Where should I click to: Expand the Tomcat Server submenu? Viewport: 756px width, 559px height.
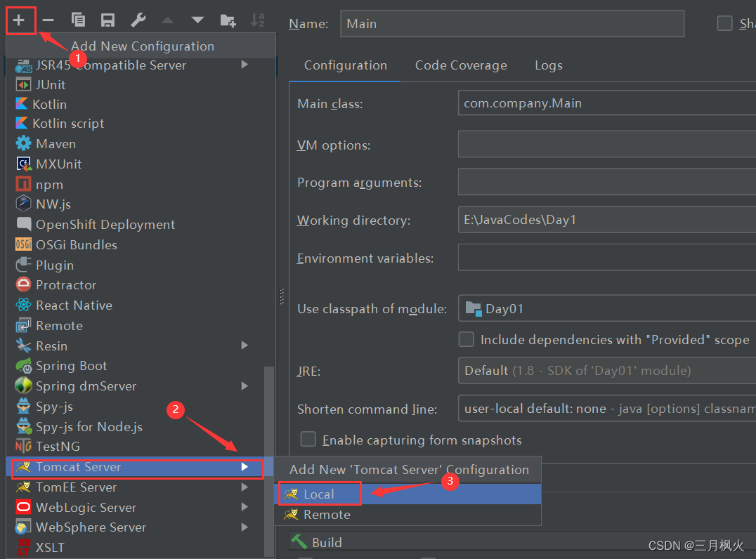[245, 467]
